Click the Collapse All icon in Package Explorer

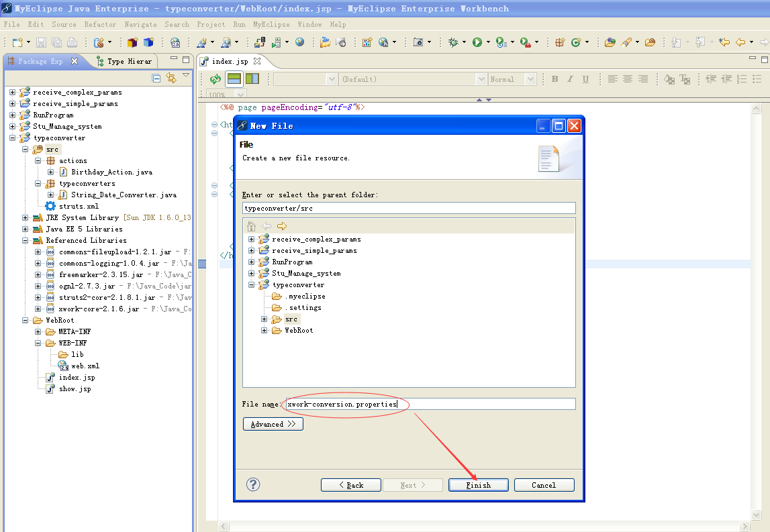pos(156,78)
